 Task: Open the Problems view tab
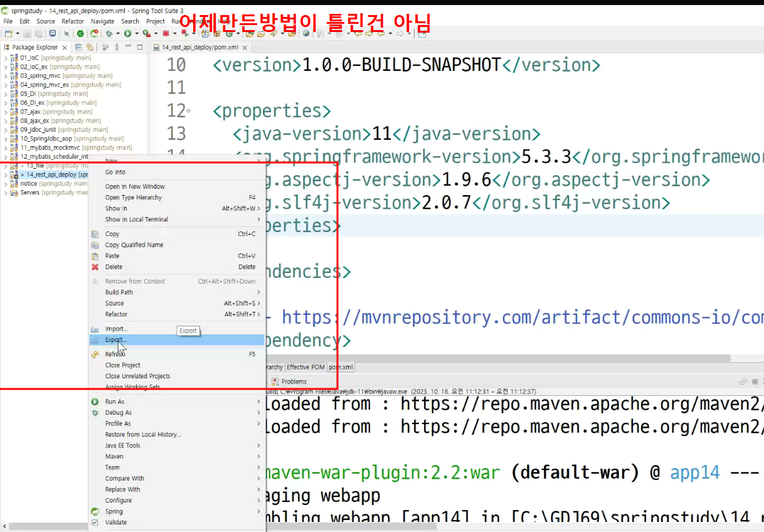coord(289,381)
